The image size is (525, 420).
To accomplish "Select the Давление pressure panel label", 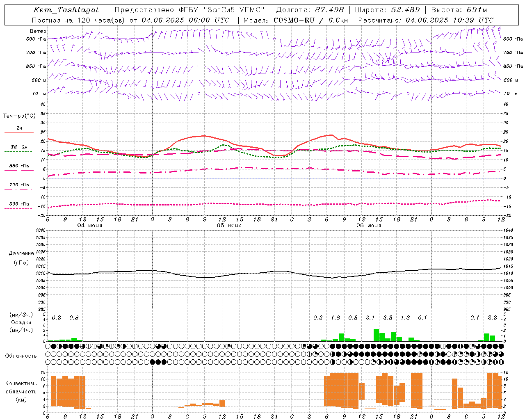I will [21, 253].
